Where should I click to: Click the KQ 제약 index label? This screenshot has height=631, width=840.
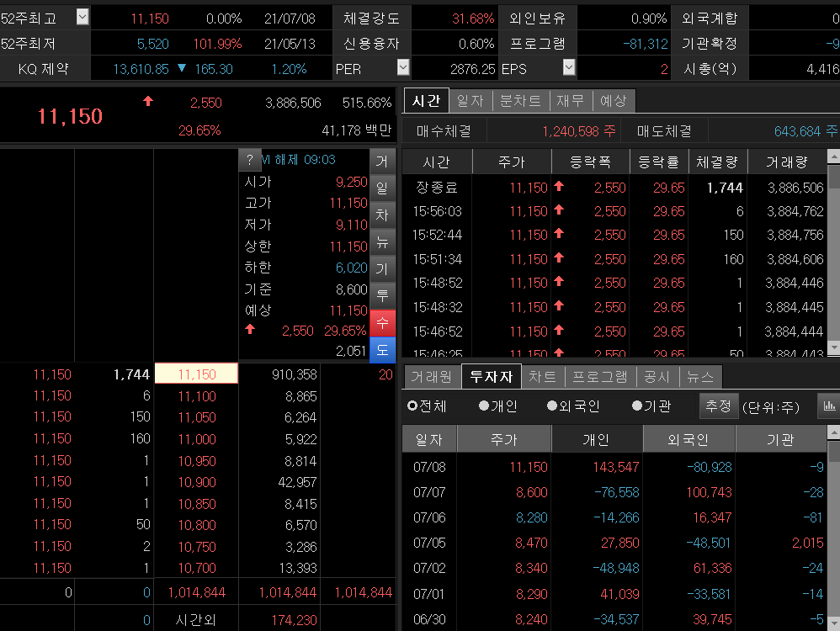44,68
